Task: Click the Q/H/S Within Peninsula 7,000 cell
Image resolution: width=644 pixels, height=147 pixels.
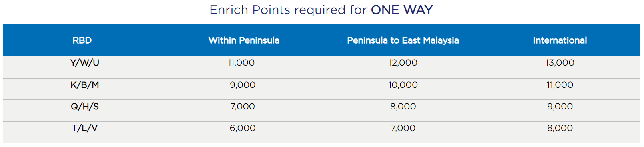Action: 243,107
